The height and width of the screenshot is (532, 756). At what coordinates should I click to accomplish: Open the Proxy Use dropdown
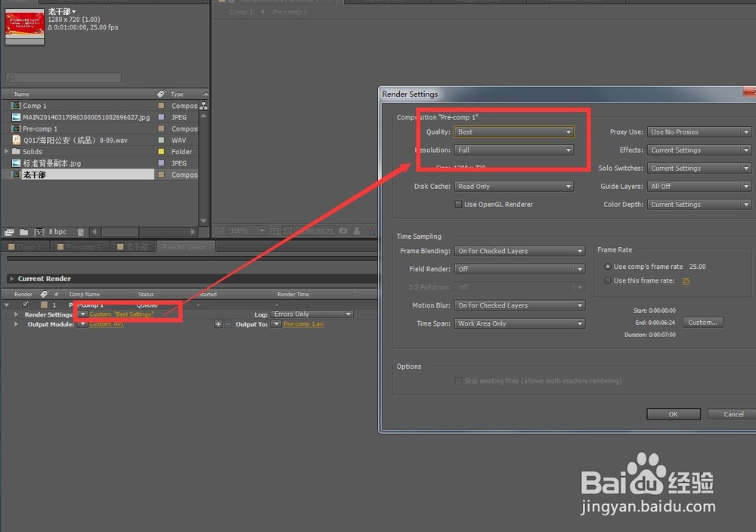point(699,132)
